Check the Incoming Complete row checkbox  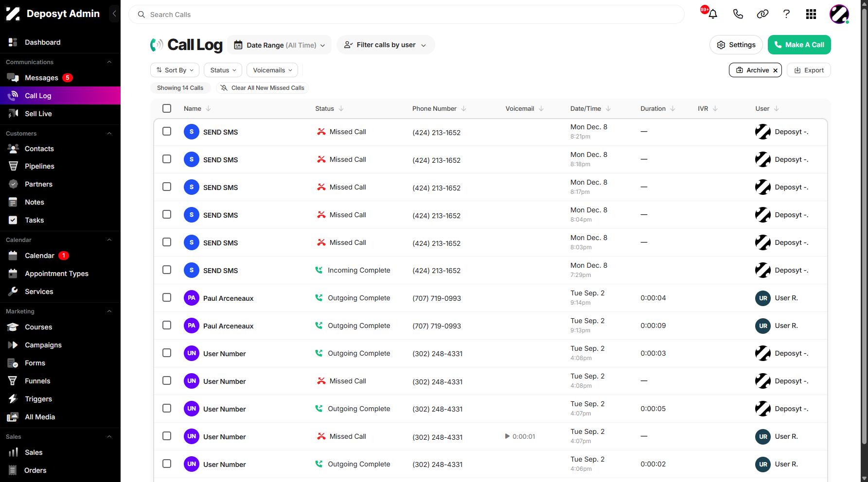167,270
